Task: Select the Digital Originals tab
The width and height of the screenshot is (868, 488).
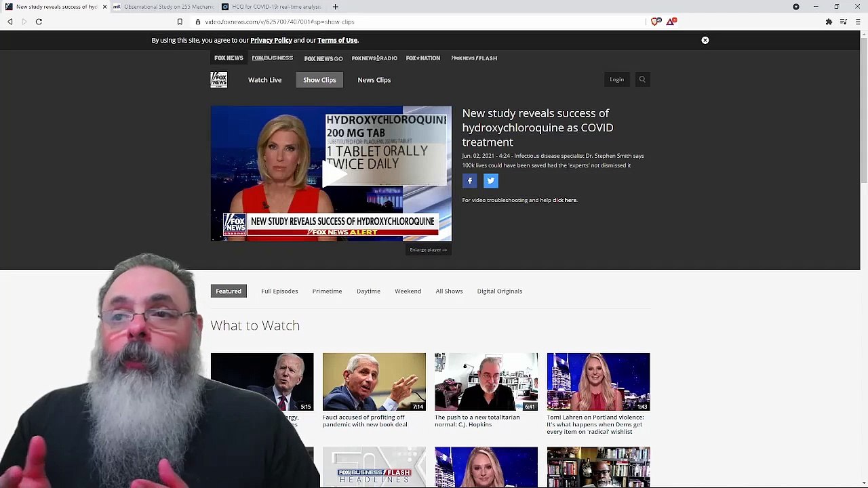Action: click(500, 291)
